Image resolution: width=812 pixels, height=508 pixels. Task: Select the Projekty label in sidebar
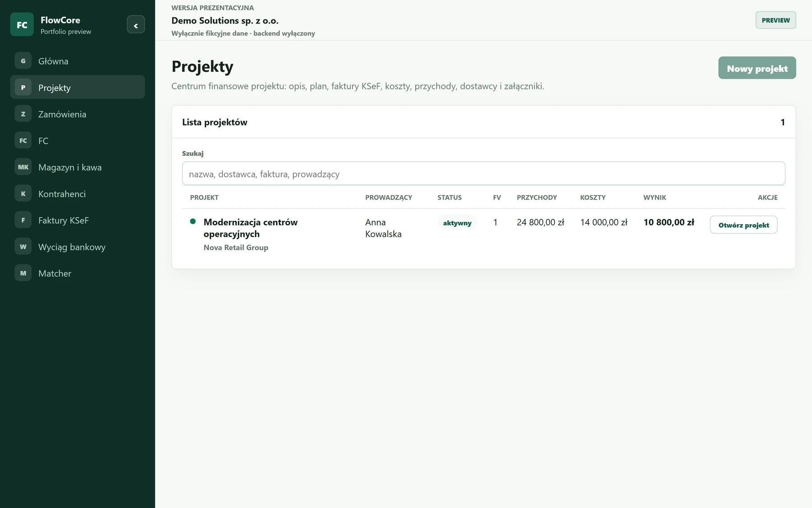[x=55, y=88]
